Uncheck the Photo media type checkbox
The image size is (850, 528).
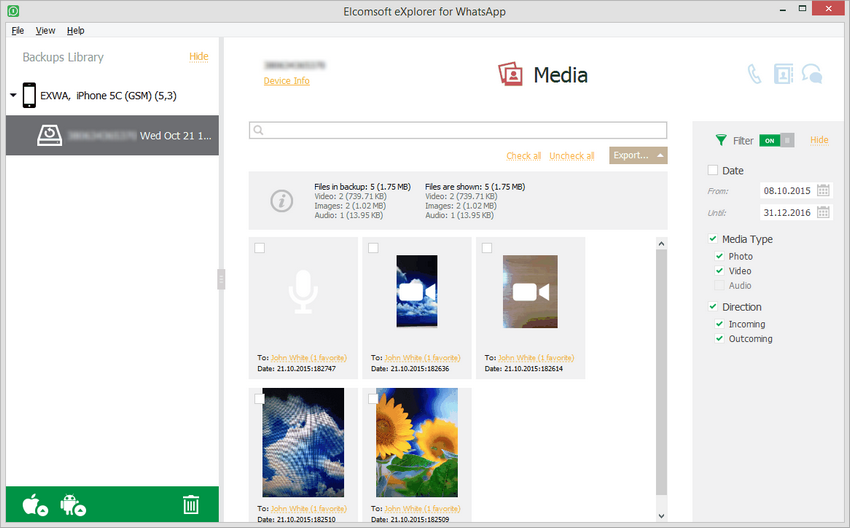coord(720,257)
